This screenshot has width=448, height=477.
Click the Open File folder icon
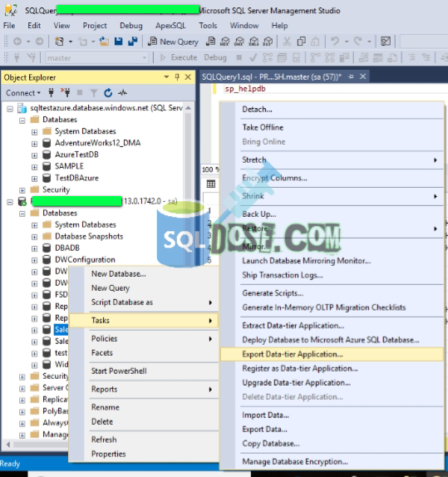tap(104, 41)
